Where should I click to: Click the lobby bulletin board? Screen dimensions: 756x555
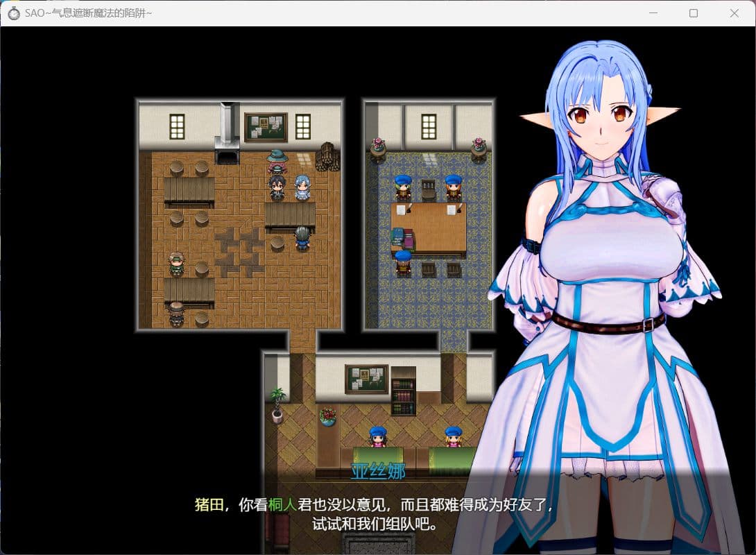click(x=366, y=379)
